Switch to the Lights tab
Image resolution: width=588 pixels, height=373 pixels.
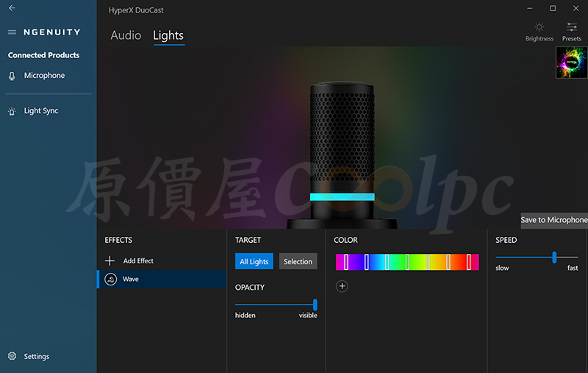point(168,35)
